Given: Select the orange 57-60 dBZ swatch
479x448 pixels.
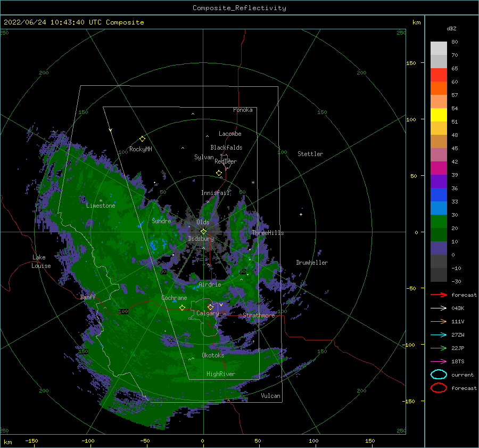Looking at the screenshot, I should (x=439, y=88).
